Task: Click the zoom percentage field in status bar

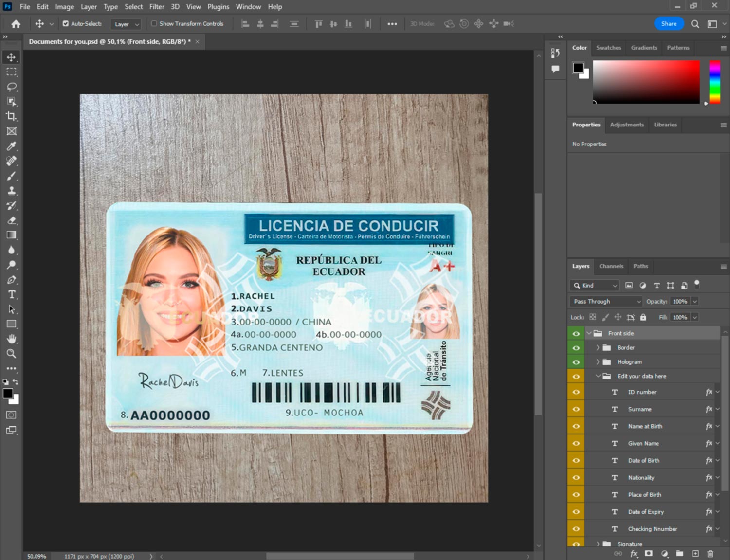Action: (x=36, y=556)
